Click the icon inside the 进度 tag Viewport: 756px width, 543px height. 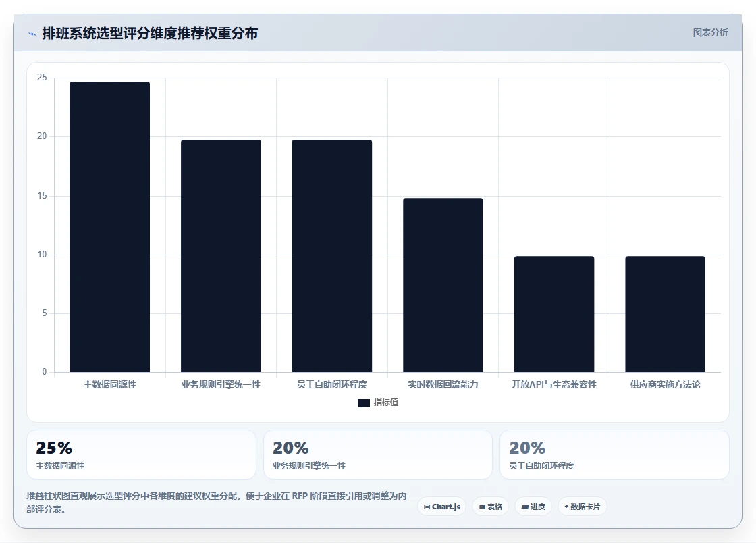(525, 507)
